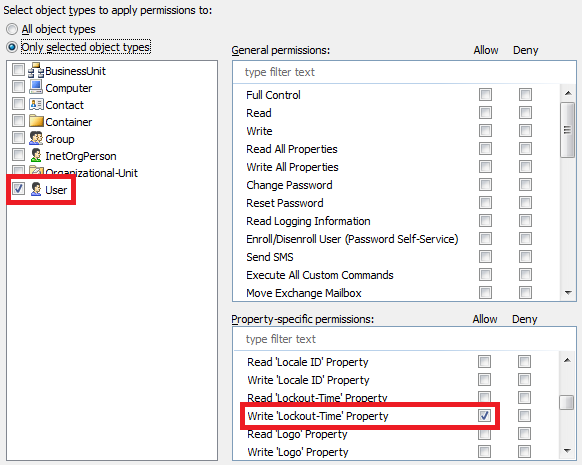Select the All object types radio button

click(12, 29)
